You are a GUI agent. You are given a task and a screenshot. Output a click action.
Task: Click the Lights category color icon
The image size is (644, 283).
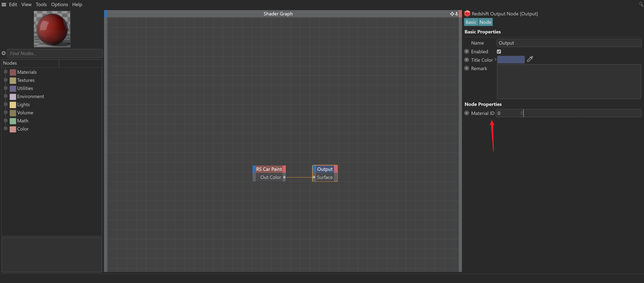pyautogui.click(x=13, y=105)
